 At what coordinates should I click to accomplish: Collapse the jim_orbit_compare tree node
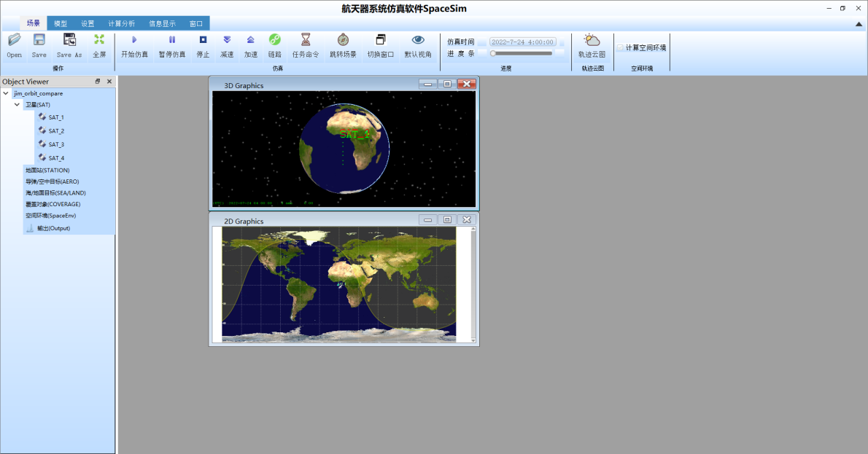(6, 93)
